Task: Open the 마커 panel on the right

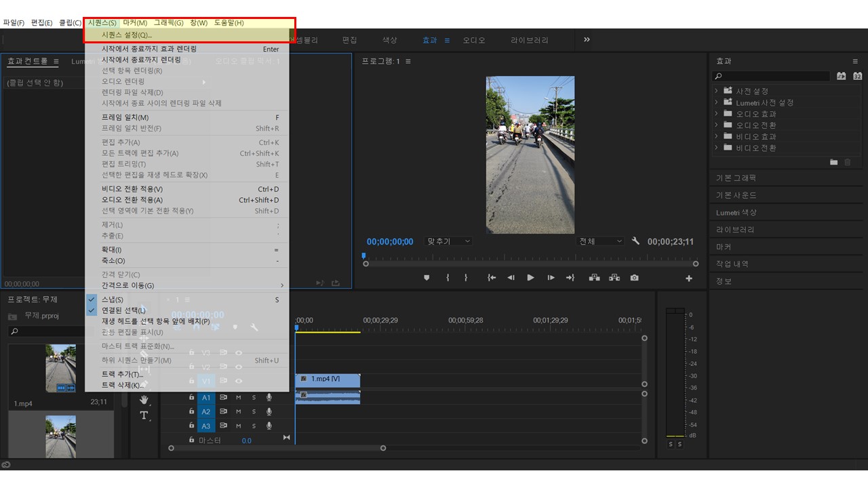Action: point(724,247)
